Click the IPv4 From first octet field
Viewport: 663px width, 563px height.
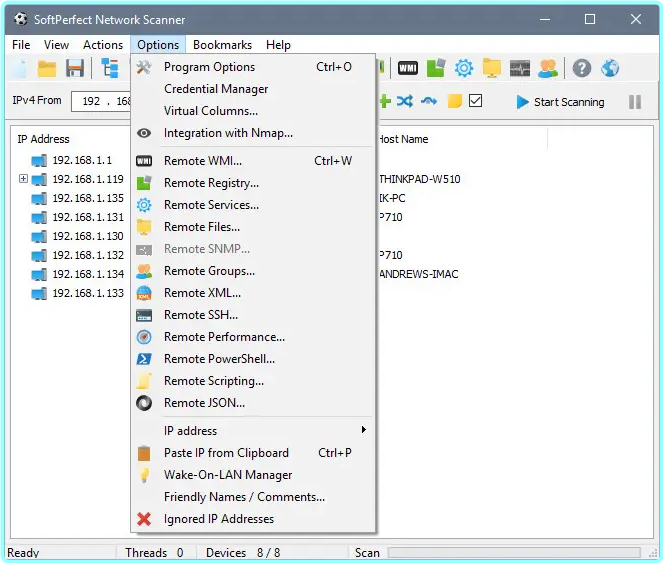coord(91,102)
